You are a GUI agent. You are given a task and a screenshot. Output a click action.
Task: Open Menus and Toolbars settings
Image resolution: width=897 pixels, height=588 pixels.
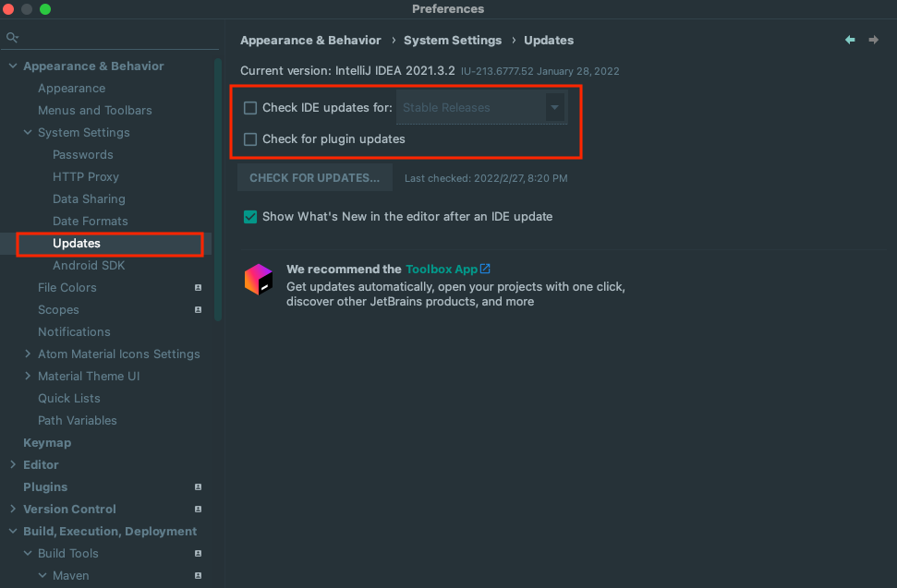tap(95, 110)
